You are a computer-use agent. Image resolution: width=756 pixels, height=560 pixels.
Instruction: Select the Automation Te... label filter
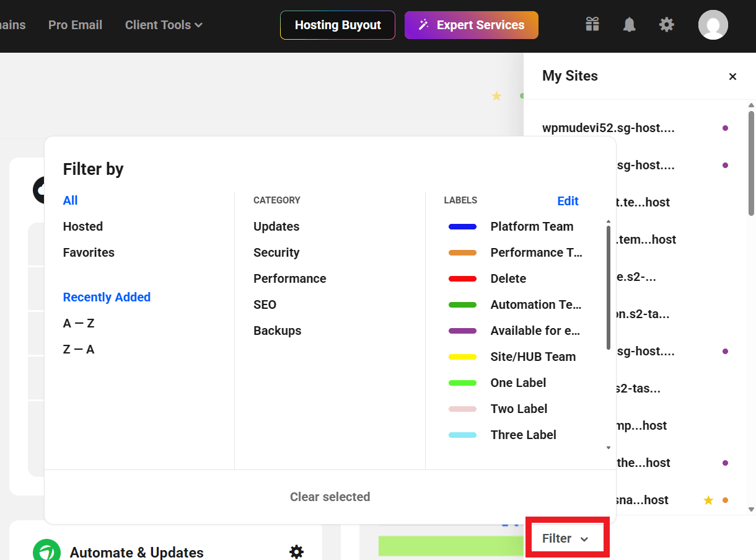click(x=534, y=304)
